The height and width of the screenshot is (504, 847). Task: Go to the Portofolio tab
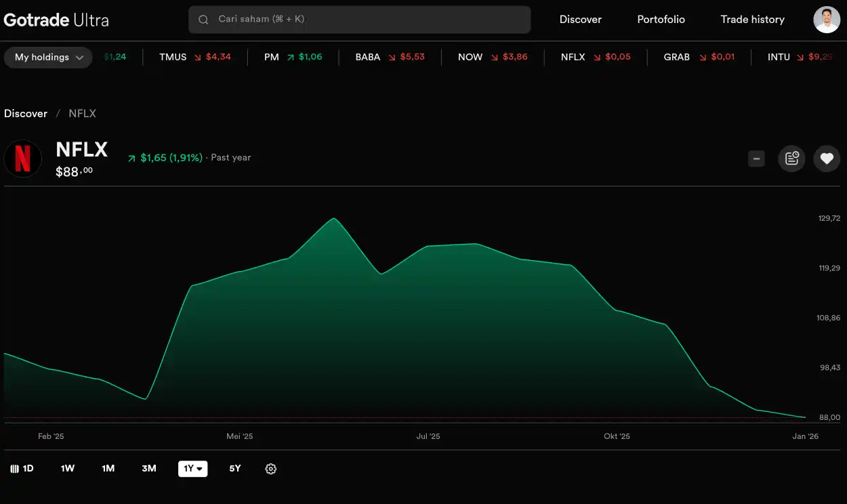click(661, 20)
